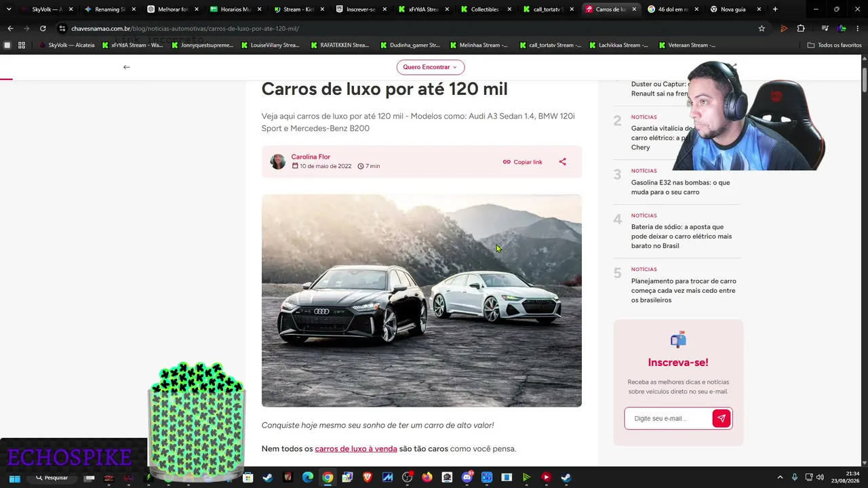
Task: Open the Gasolina E32 nas bombas article
Action: tap(681, 187)
